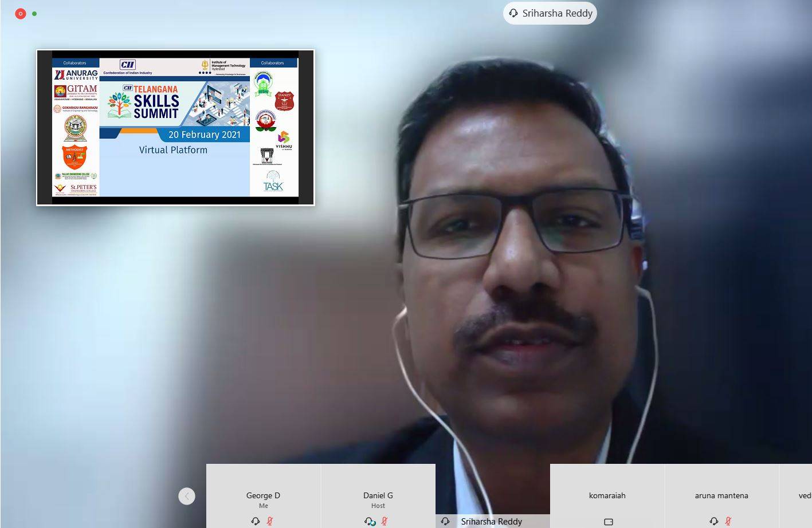Click the headset icon in Sriharsha Reddy badge
Screen dimensions: 812x528
(513, 13)
